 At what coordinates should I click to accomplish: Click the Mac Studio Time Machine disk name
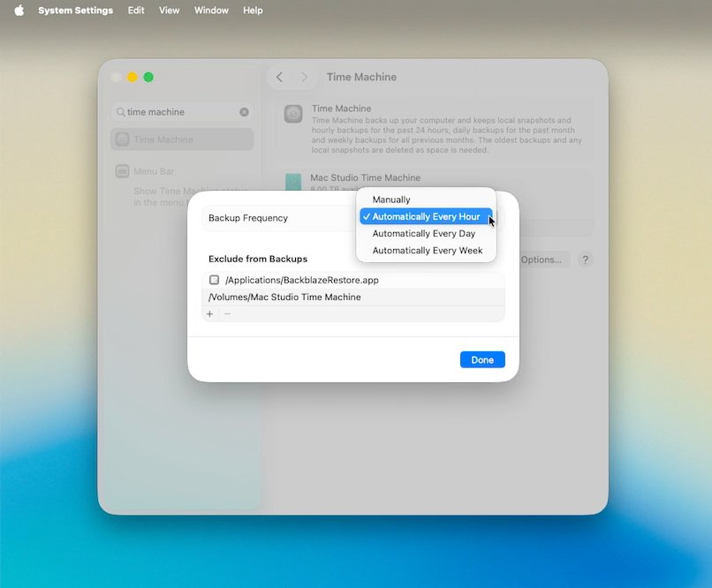click(366, 177)
